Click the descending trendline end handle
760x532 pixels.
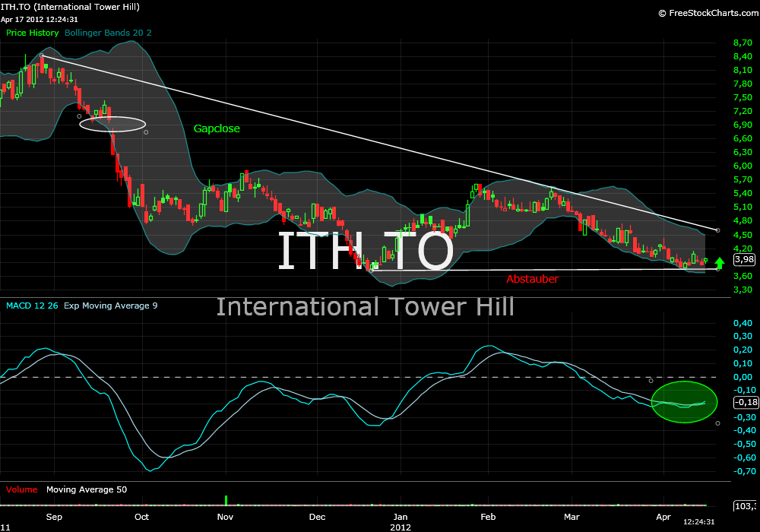(x=718, y=230)
